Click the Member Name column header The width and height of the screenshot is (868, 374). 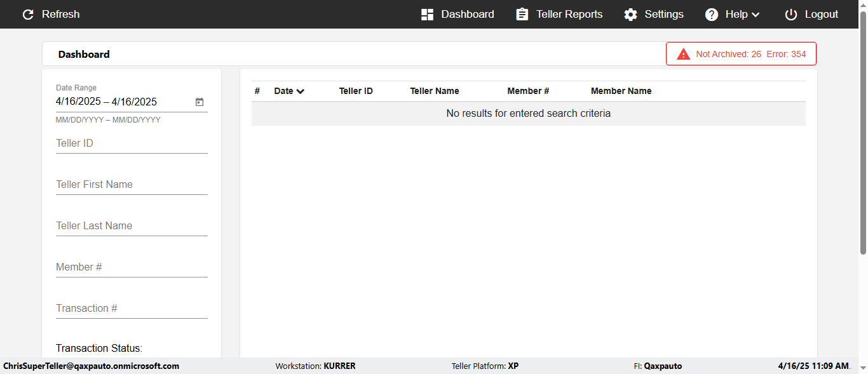coord(621,91)
